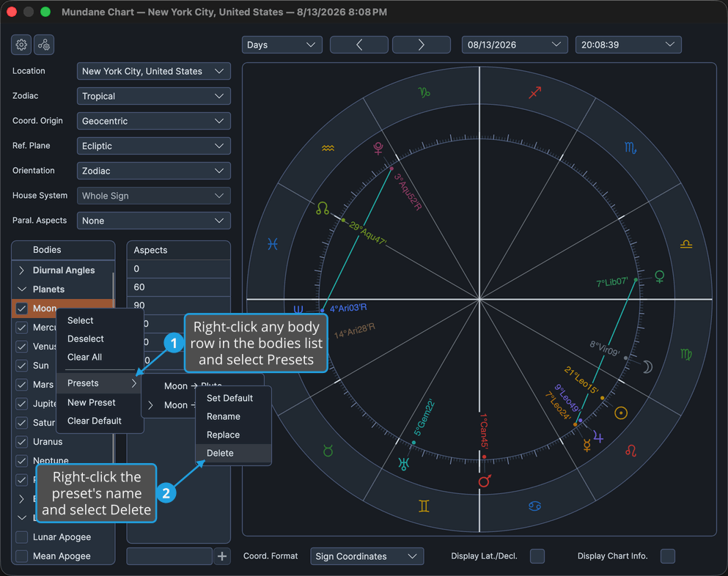Click the Aquarius sign symbol

[328, 148]
